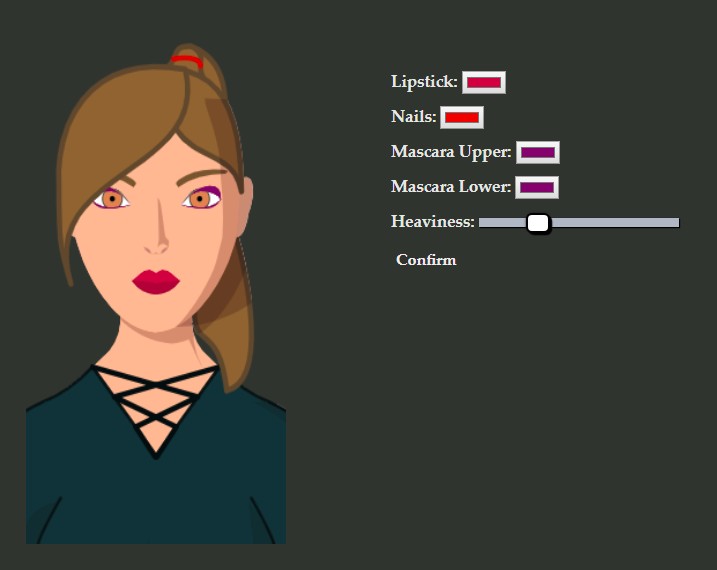
Task: Click the avatar's eye on the image's right side
Action: point(200,199)
